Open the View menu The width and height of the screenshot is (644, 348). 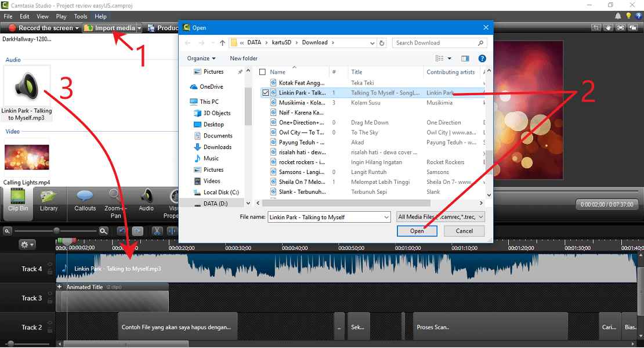[42, 16]
